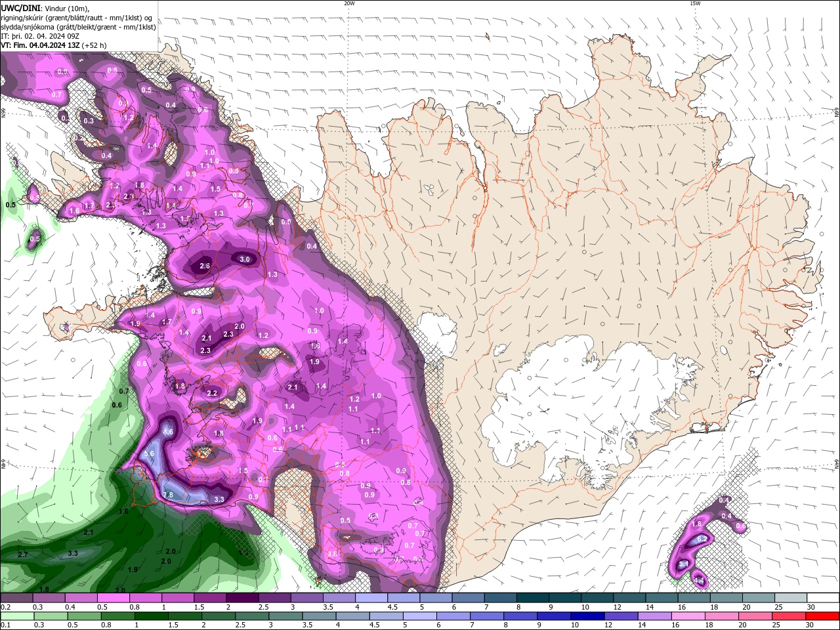Click the valid time 'VT: Fim. 04.04.2024 13Z'
840x630 pixels.
coord(40,45)
